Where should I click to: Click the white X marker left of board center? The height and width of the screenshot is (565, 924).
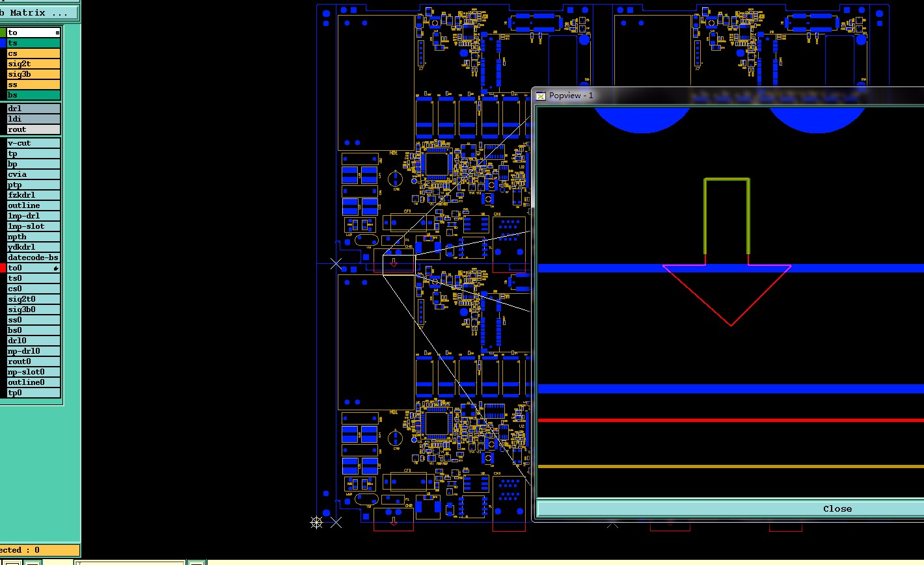tap(336, 263)
